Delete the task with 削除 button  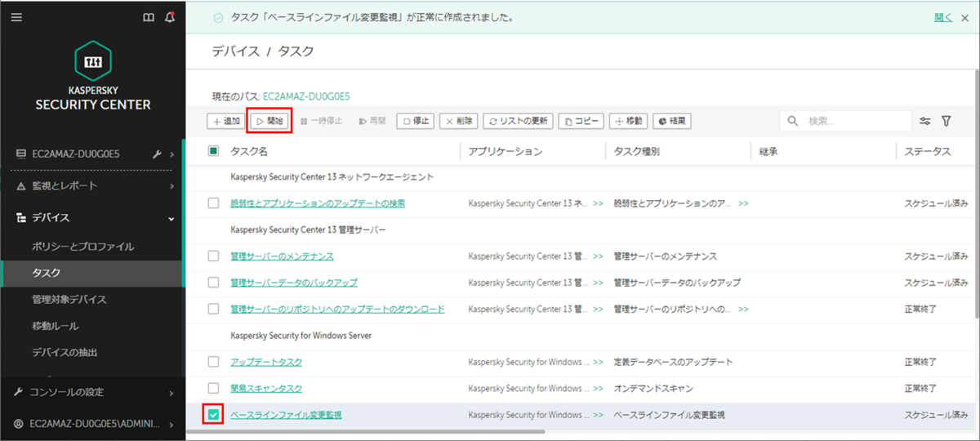[x=459, y=121]
